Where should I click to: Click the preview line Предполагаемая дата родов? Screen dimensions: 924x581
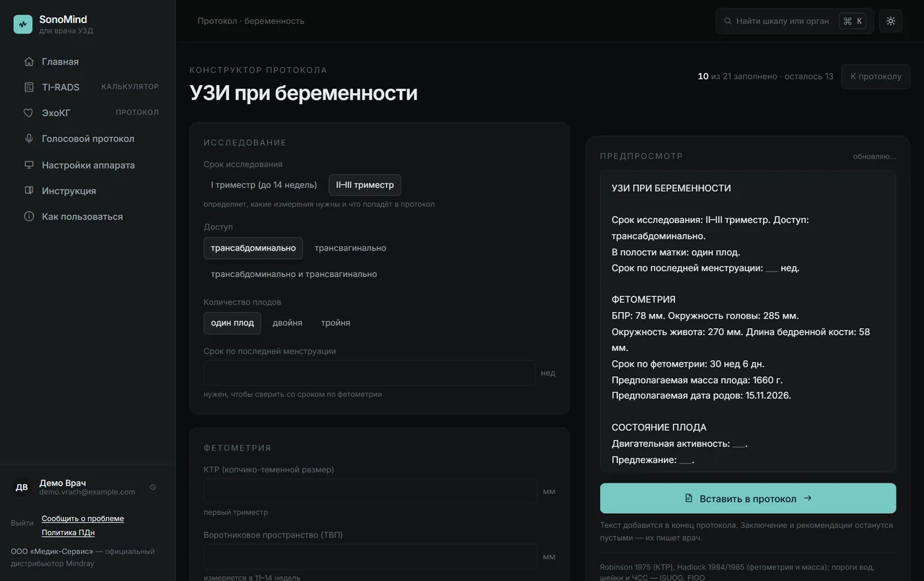pos(701,396)
